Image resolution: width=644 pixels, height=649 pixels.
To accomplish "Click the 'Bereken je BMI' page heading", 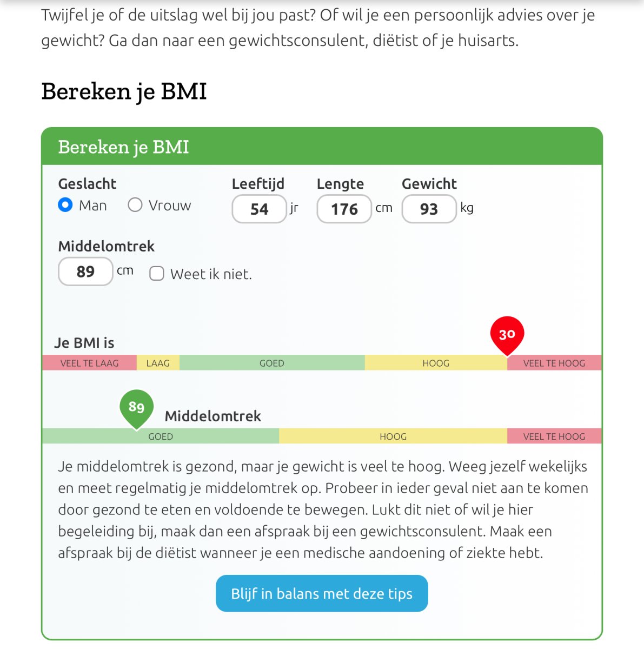I will (124, 91).
